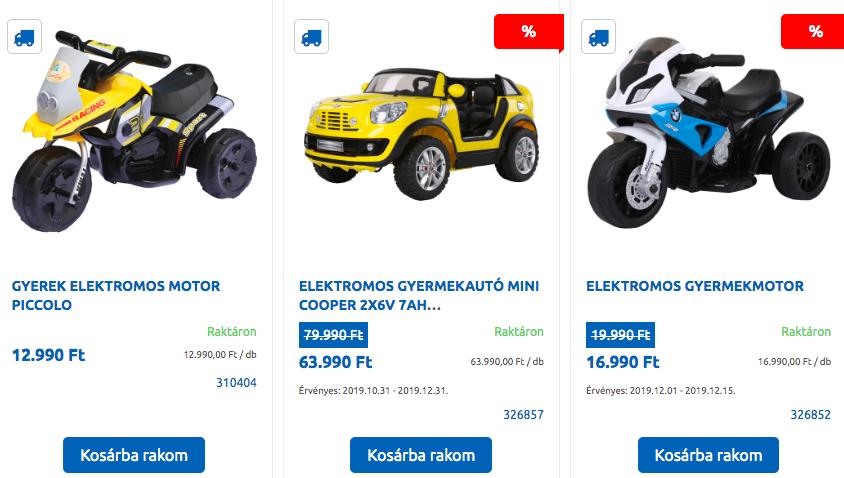
Task: Add Piccolo motor to cart with Kosárba rakom
Action: 134,455
